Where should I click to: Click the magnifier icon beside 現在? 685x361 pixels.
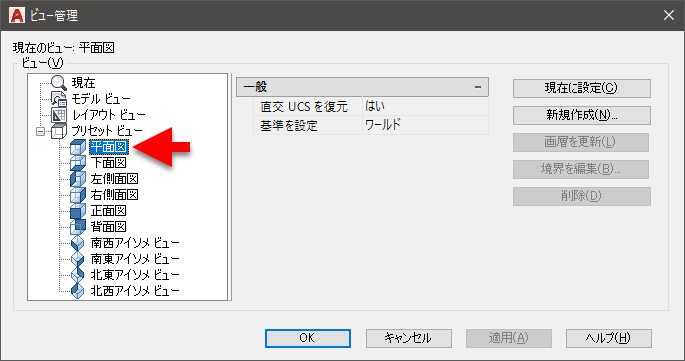[59, 83]
